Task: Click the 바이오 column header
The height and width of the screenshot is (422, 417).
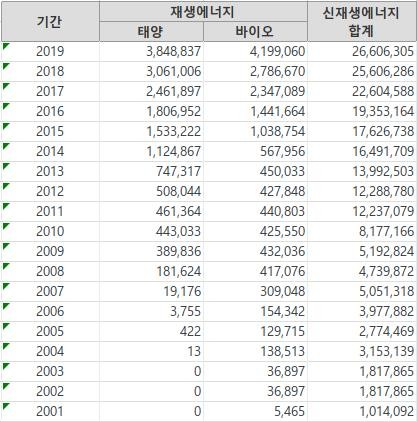Action: [255, 32]
